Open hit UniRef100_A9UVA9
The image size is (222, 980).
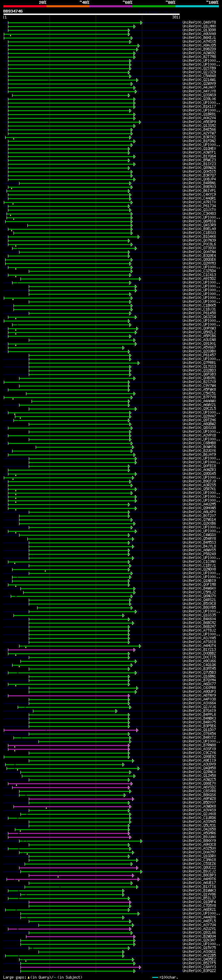point(199,34)
